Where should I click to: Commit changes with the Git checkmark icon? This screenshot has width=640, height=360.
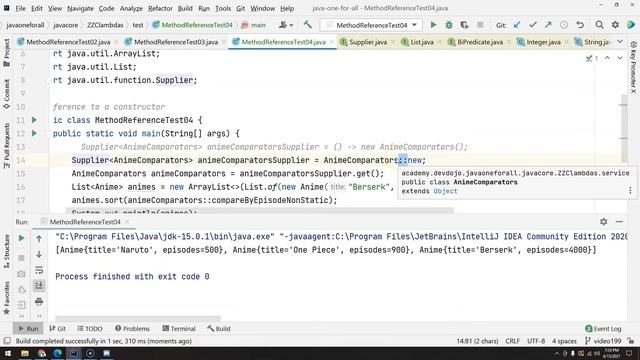point(532,25)
